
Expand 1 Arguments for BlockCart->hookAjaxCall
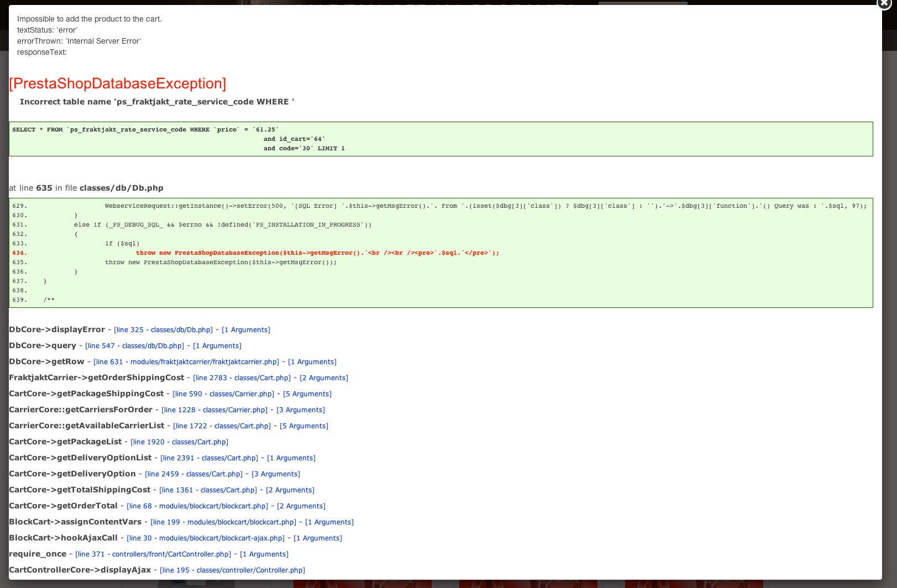point(318,538)
